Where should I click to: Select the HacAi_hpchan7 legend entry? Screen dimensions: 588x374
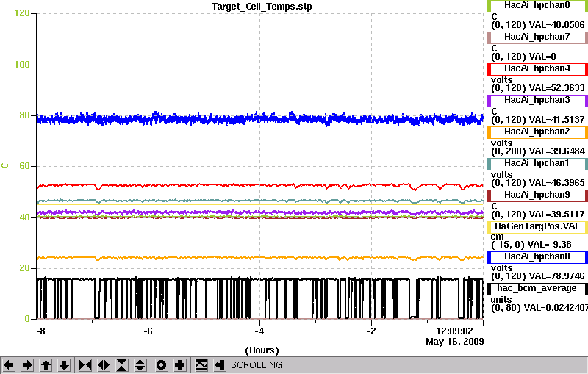(537, 37)
